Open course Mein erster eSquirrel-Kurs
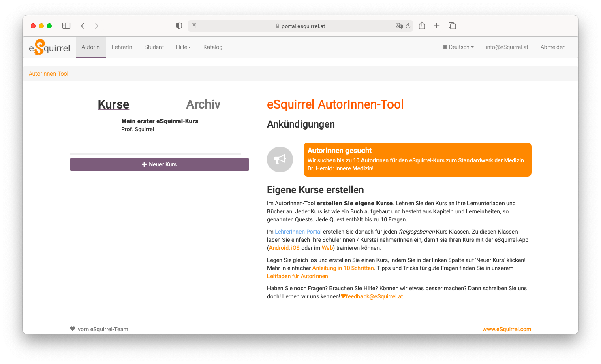 (160, 121)
